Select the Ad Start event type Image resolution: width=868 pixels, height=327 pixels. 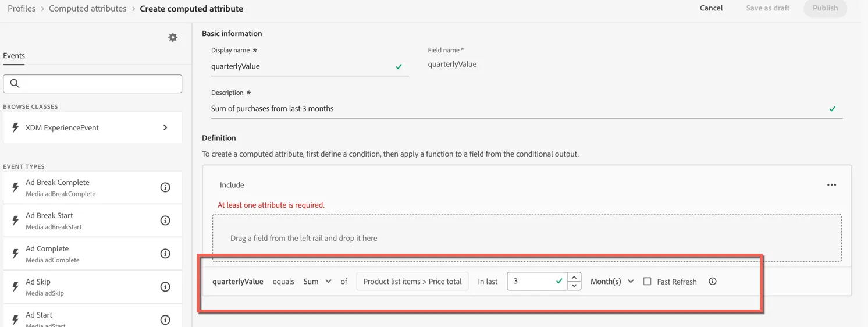tap(93, 315)
